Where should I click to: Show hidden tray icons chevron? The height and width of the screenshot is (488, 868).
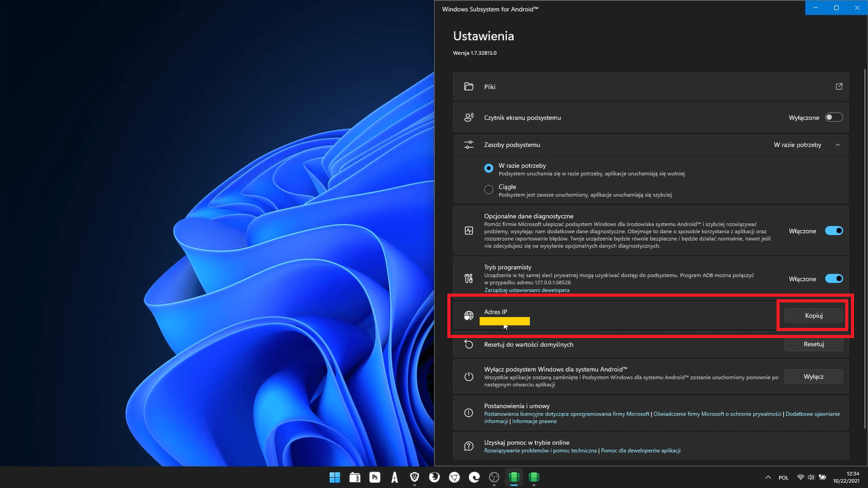pos(770,477)
